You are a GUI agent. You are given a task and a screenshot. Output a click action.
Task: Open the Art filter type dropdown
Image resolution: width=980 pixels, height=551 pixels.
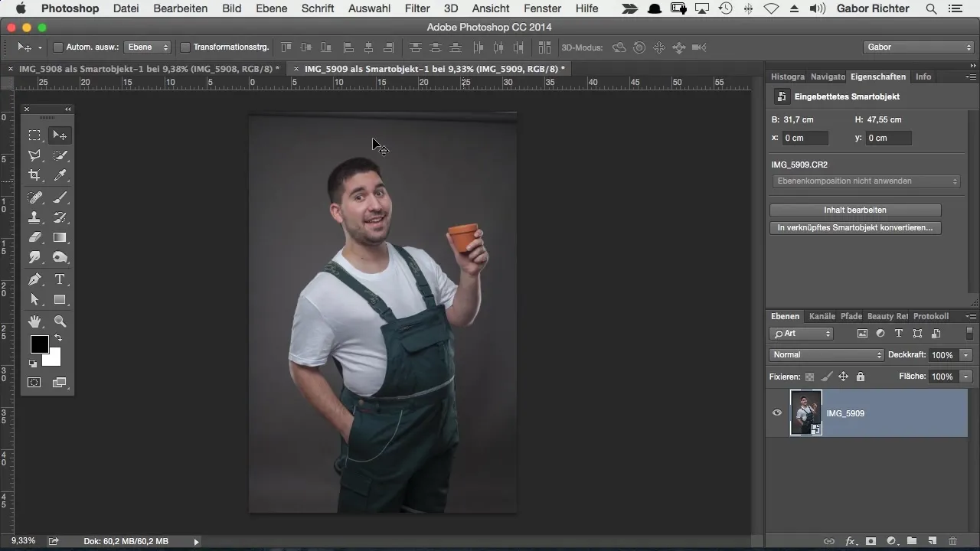[x=801, y=334]
